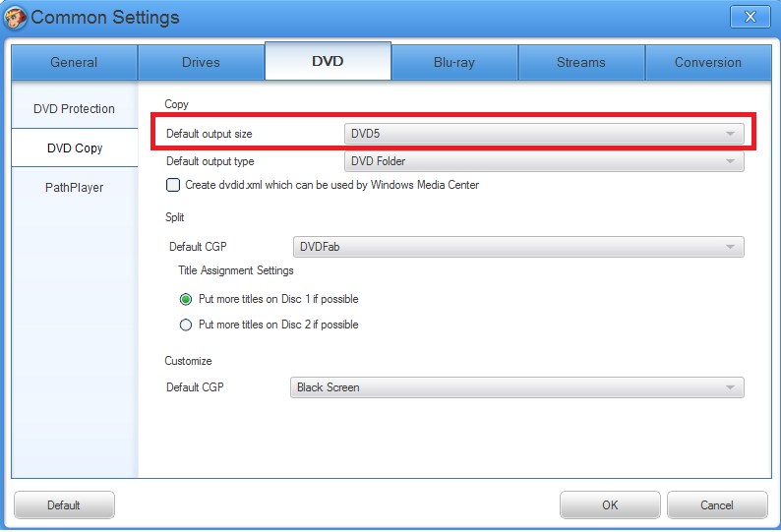Open the Default output type dropdown
This screenshot has width=781, height=532.
pos(543,161)
